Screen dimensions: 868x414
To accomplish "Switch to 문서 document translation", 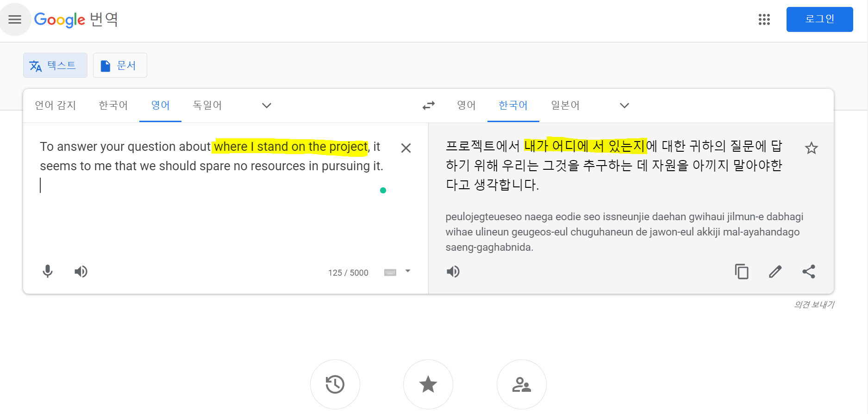I will (120, 65).
